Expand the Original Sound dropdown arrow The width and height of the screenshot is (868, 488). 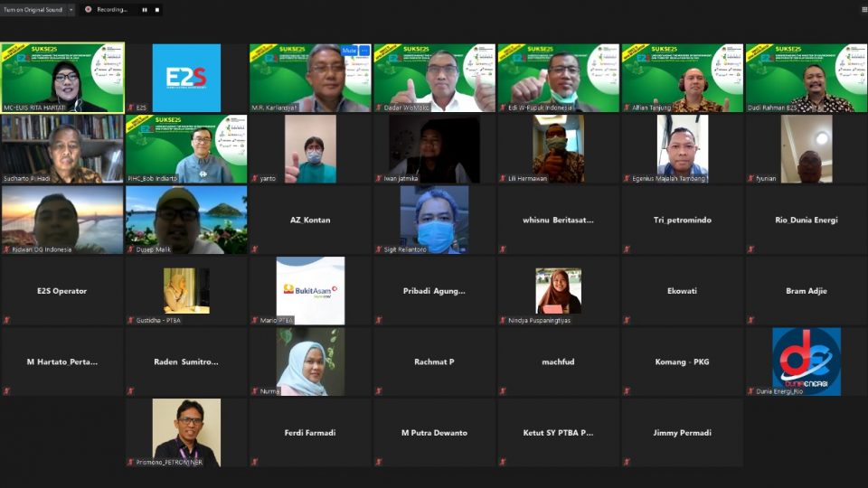point(71,9)
